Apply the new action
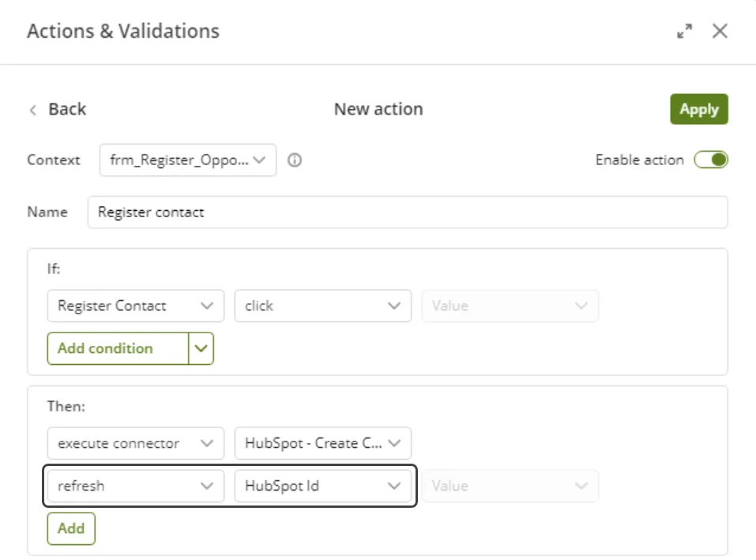756x560 pixels. pos(699,110)
